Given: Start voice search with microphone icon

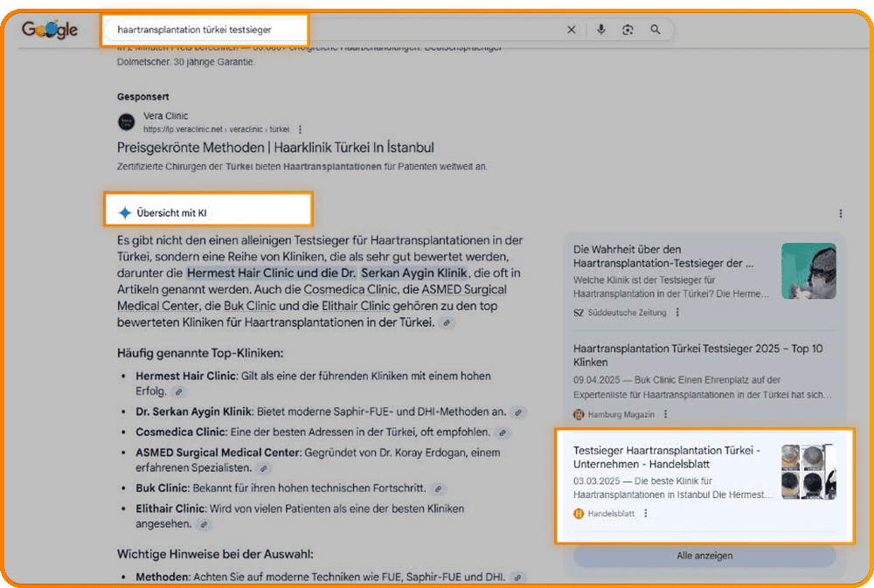Looking at the screenshot, I should (601, 30).
